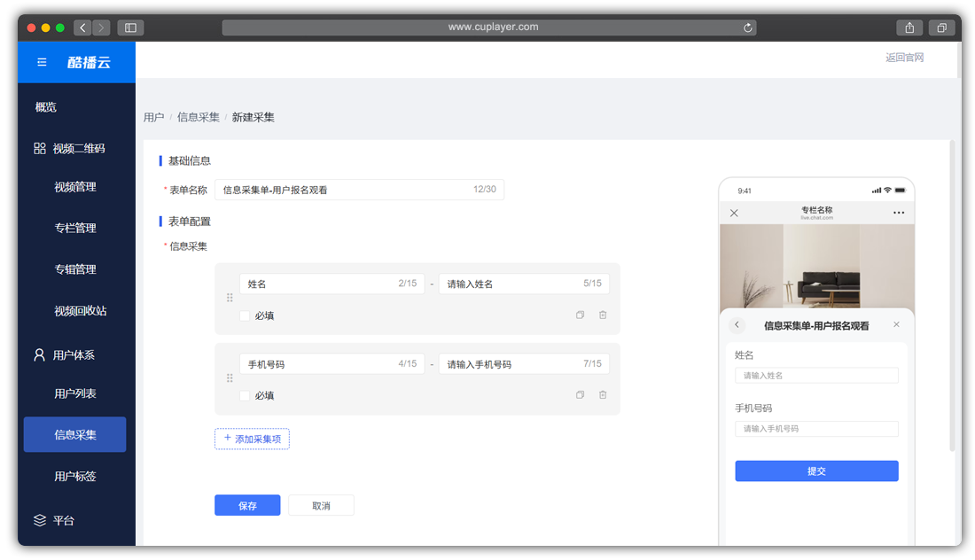
Task: Delete the 姓名 collection field row
Action: 603,315
